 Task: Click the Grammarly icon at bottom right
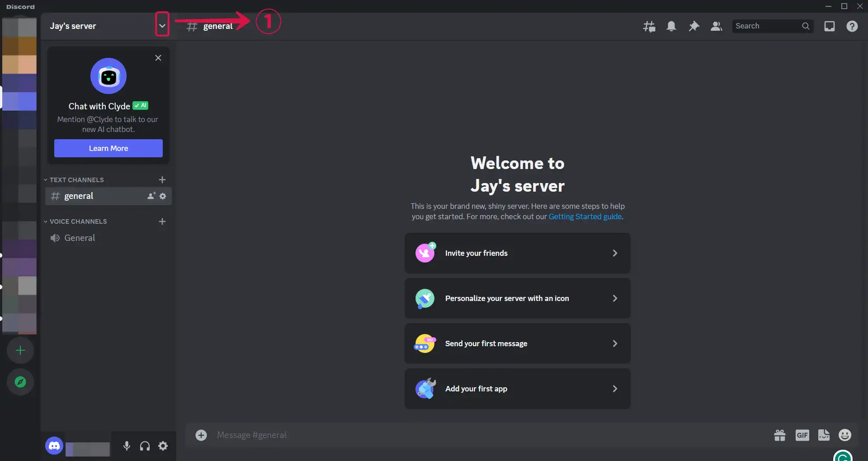843,456
